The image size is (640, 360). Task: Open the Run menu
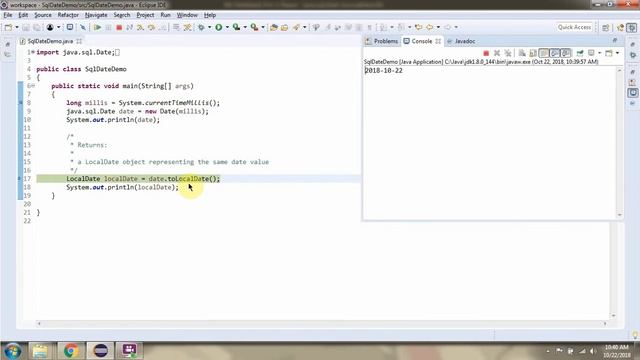click(165, 15)
